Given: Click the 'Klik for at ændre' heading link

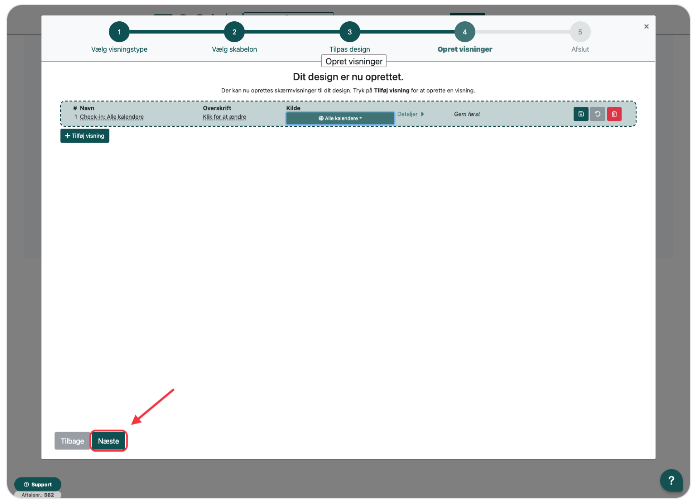Looking at the screenshot, I should tap(224, 117).
